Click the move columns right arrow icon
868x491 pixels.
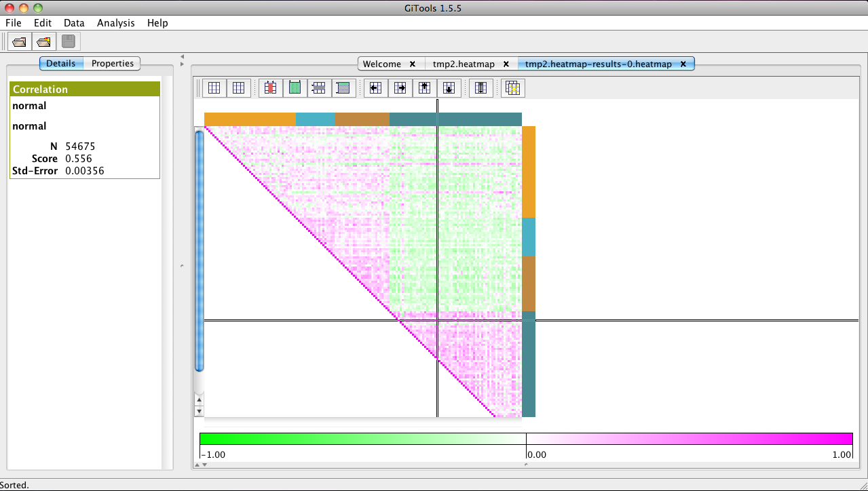click(400, 87)
